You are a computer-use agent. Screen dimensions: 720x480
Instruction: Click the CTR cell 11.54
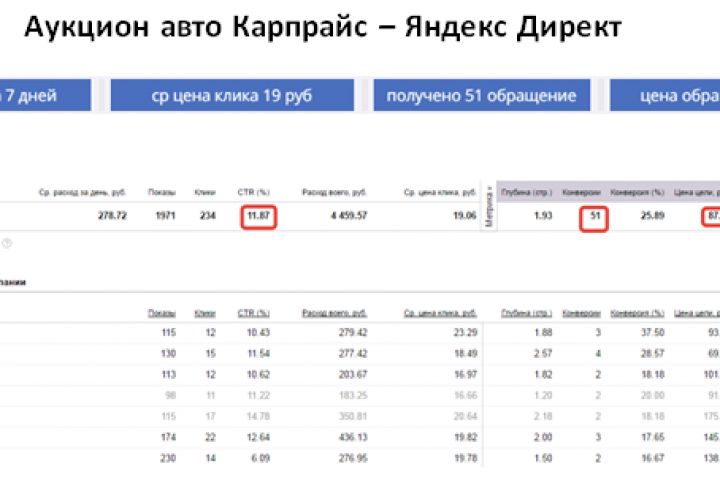[259, 353]
